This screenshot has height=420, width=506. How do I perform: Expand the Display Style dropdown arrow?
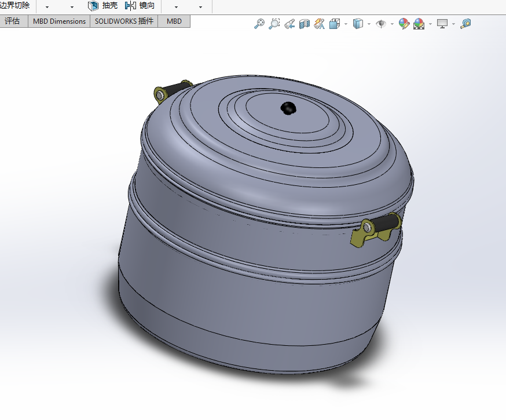tap(369, 24)
